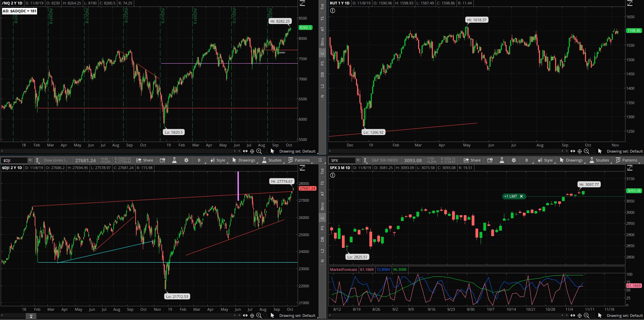Select pointer tool under /NQ chart
Viewport: 644px width, 320px height.
click(273, 151)
